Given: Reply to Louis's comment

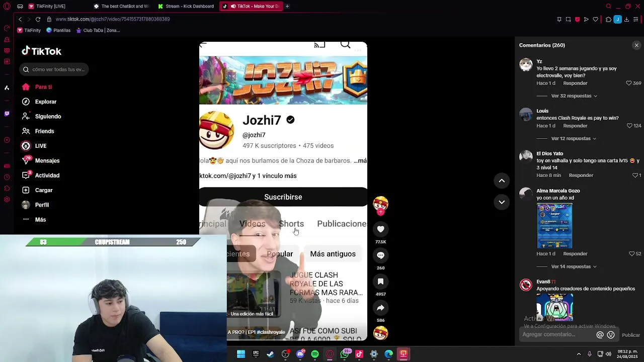Looking at the screenshot, I should point(575,126).
